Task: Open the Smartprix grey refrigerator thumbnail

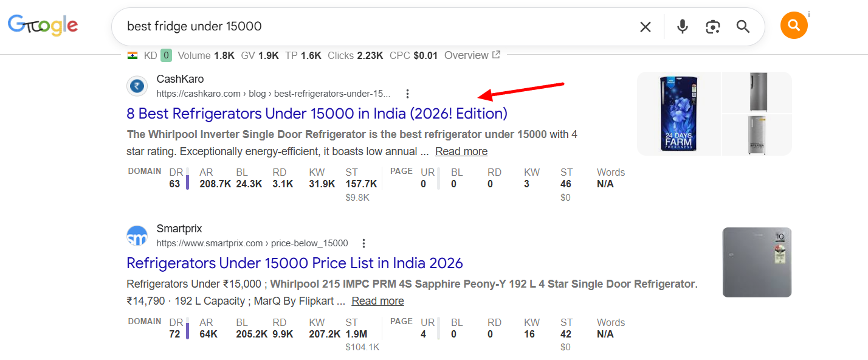Action: tap(757, 262)
